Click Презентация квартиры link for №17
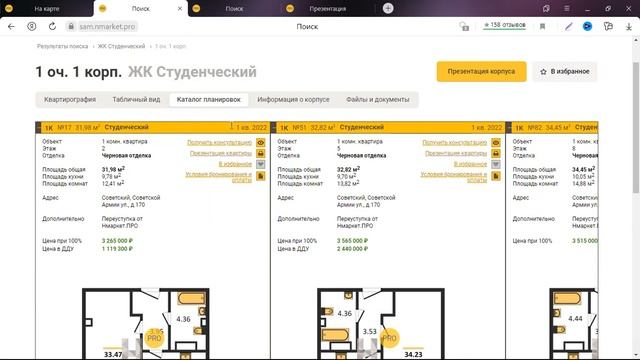 point(221,153)
